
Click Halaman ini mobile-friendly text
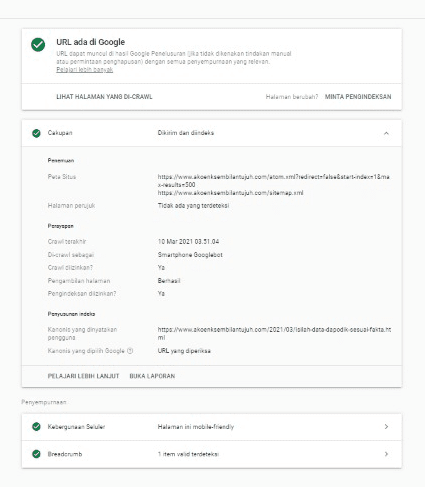(x=196, y=427)
